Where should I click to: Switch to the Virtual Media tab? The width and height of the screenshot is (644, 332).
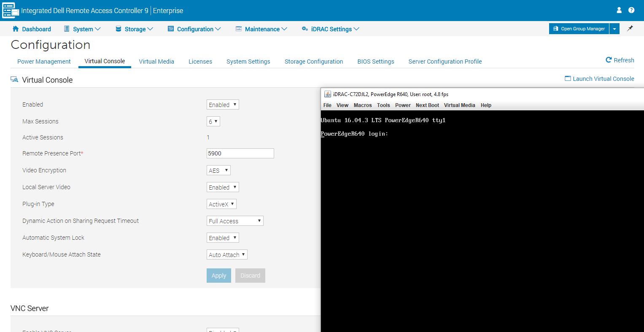(x=156, y=62)
